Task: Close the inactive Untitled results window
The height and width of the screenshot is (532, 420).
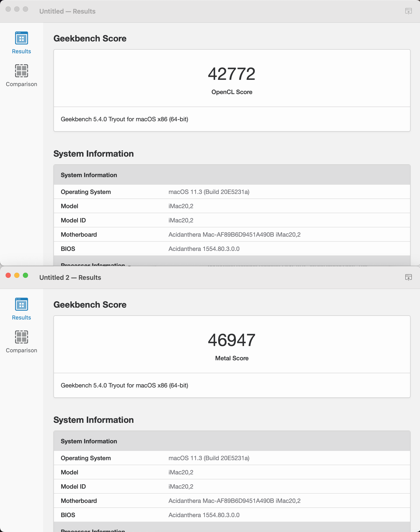Action: [x=8, y=9]
